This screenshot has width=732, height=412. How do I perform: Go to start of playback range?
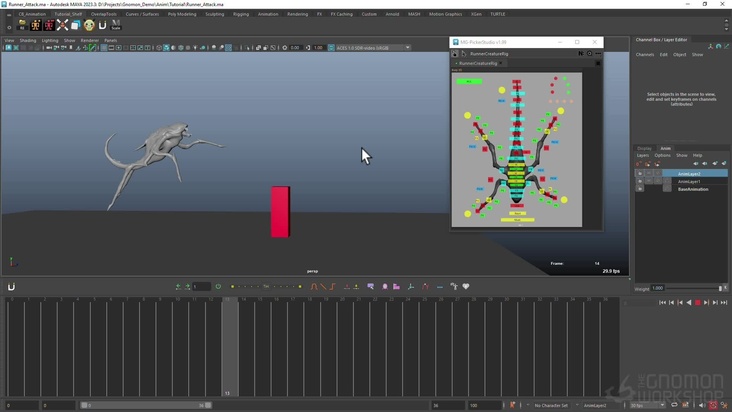(662, 302)
